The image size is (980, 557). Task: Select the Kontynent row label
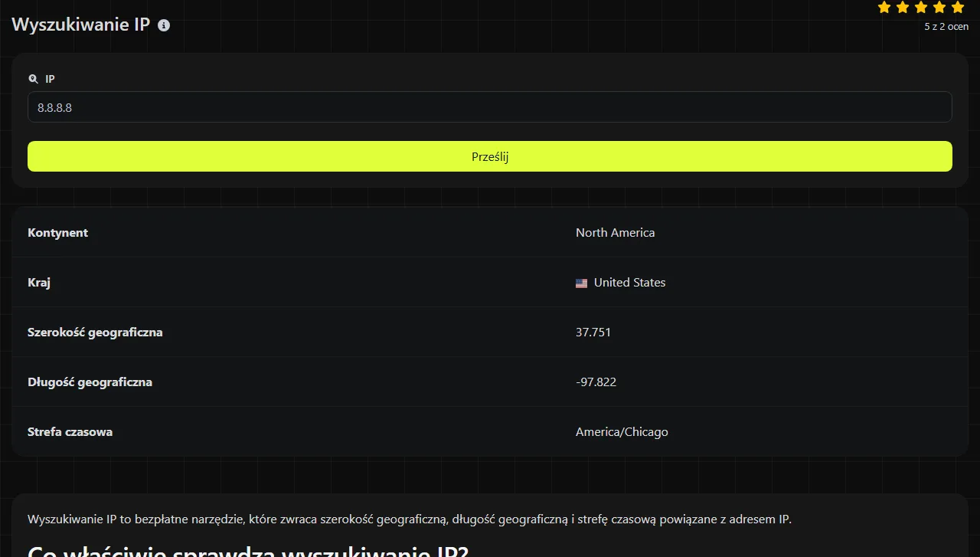[57, 233]
